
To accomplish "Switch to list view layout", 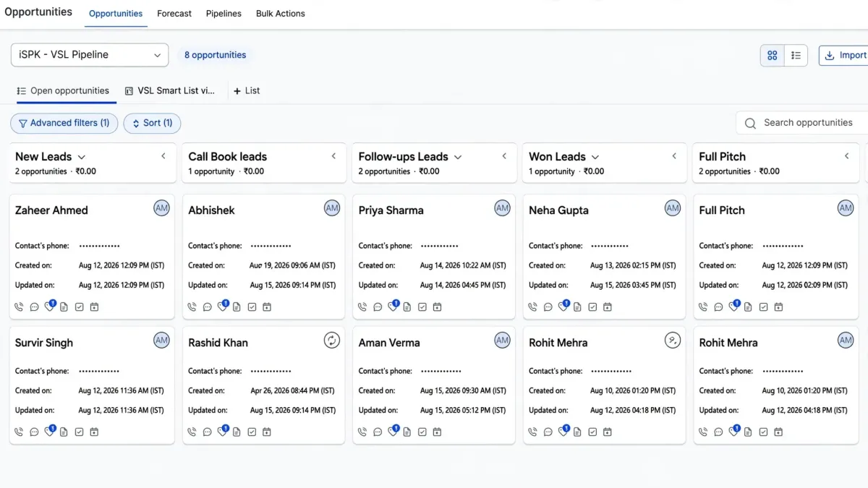I will [x=796, y=55].
